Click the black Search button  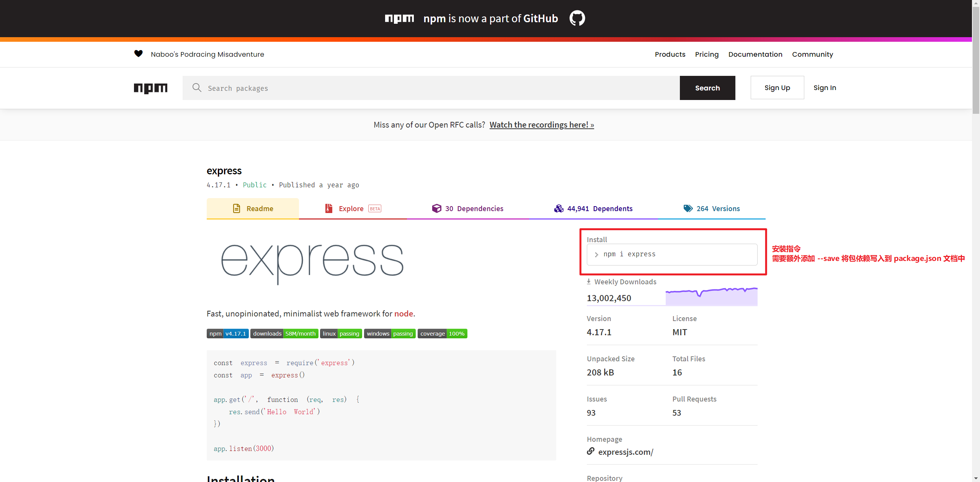tap(707, 88)
